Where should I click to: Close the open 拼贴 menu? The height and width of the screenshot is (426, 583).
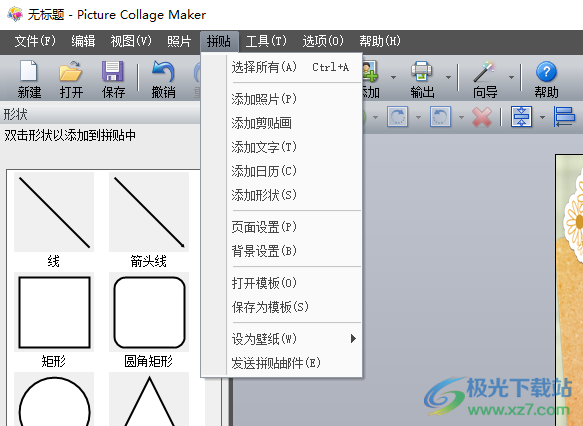pos(219,41)
